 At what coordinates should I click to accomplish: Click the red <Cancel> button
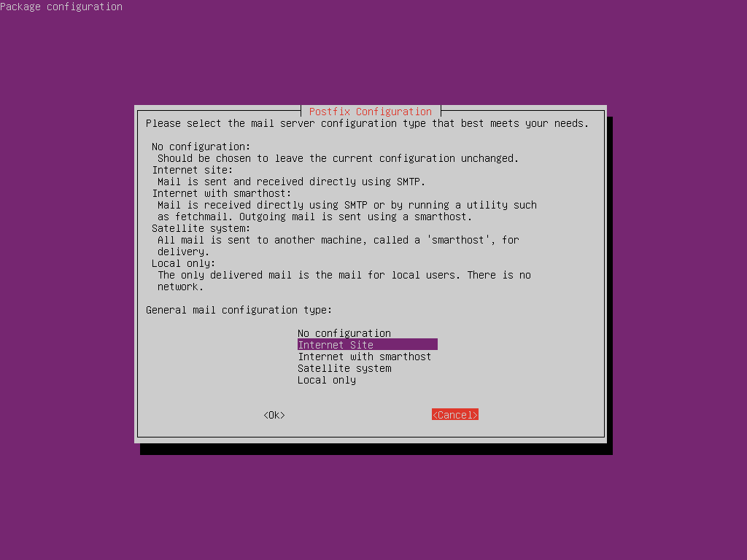click(455, 415)
